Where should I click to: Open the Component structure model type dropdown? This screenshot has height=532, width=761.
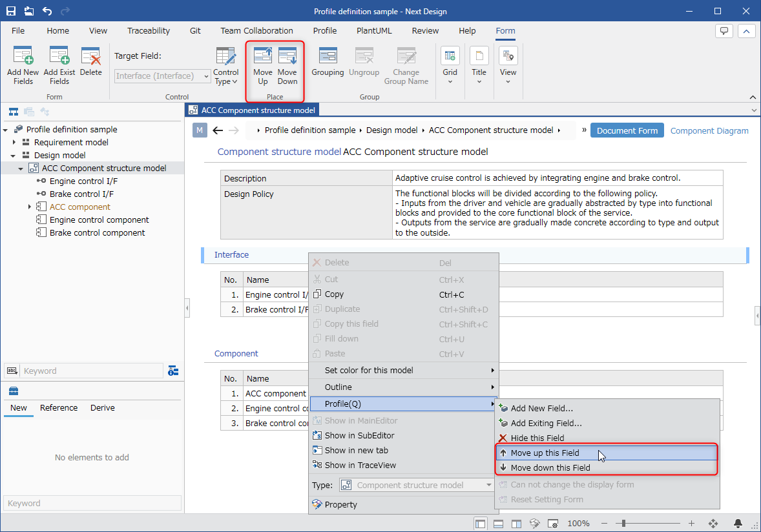[417, 485]
